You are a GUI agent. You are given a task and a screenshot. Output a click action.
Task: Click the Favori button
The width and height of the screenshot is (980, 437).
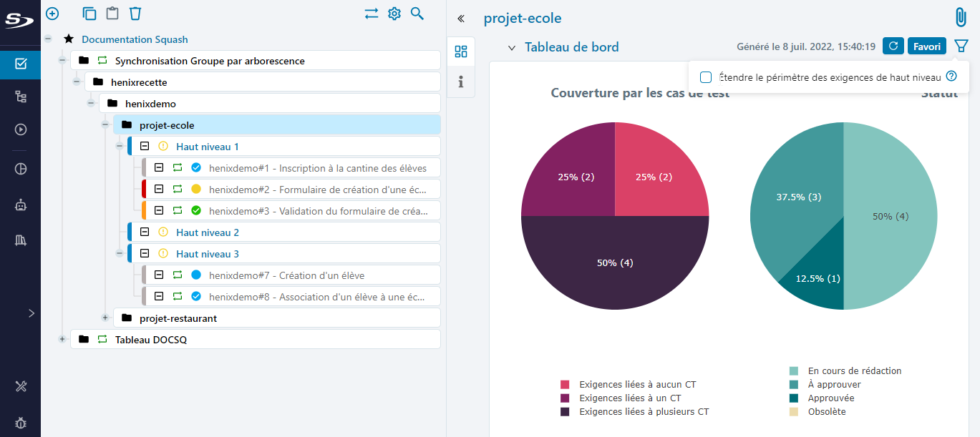click(926, 46)
